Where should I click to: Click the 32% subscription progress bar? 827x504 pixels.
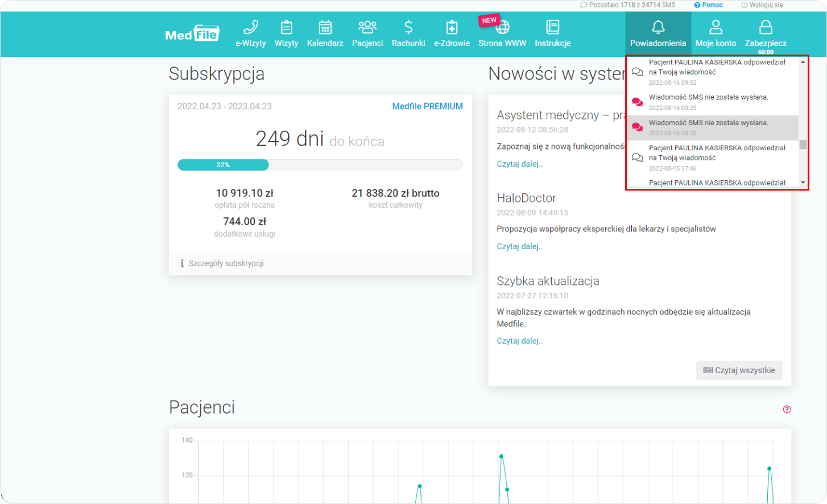click(x=320, y=165)
